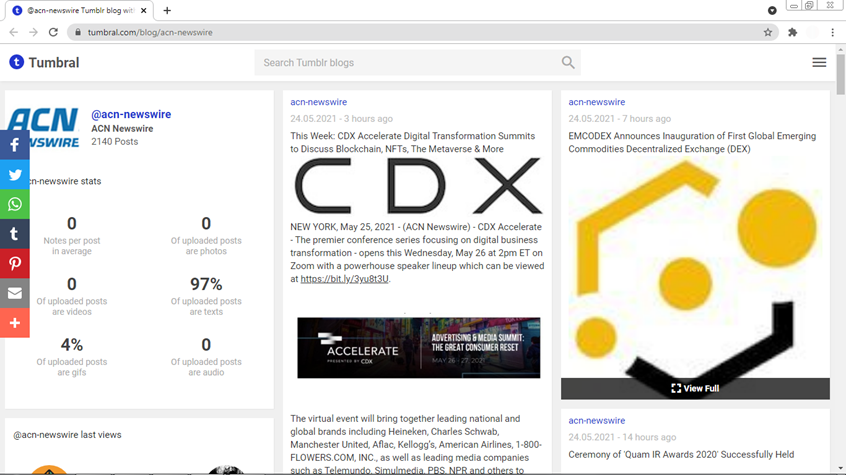The width and height of the screenshot is (846, 475).
Task: Click the search magnifier icon
Action: point(568,63)
